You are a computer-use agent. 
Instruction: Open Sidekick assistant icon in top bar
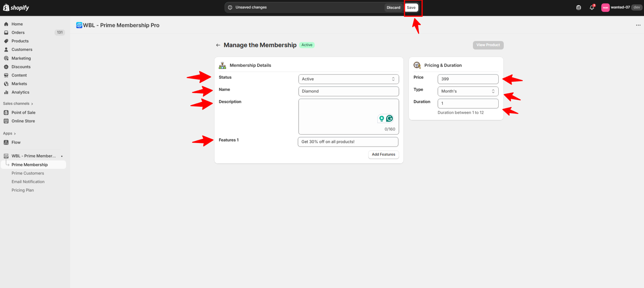tap(578, 8)
